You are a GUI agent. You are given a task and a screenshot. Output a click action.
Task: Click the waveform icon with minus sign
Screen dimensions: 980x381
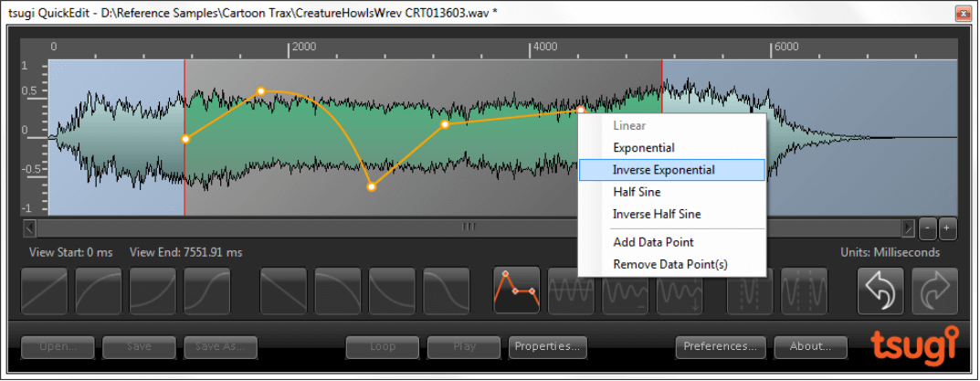(x=625, y=291)
